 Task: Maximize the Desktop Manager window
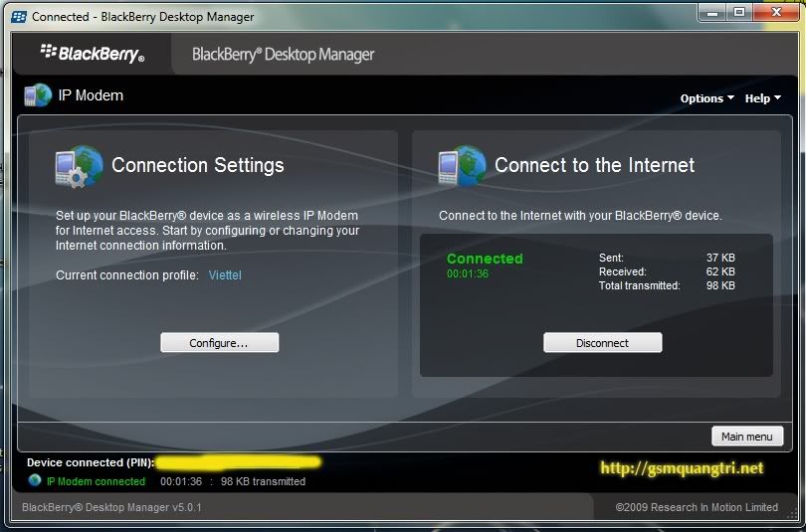tap(739, 13)
